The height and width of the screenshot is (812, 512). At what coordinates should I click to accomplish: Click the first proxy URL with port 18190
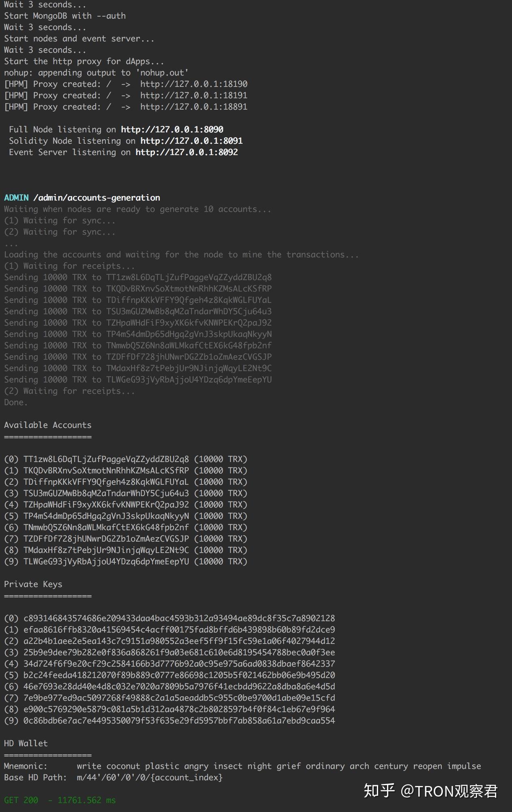(194, 84)
